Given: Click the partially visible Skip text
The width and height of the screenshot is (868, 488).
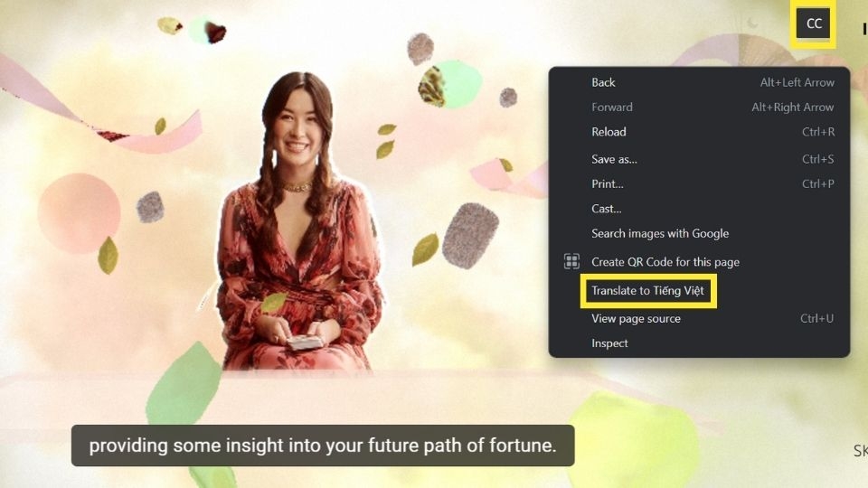Looking at the screenshot, I should click(x=861, y=450).
